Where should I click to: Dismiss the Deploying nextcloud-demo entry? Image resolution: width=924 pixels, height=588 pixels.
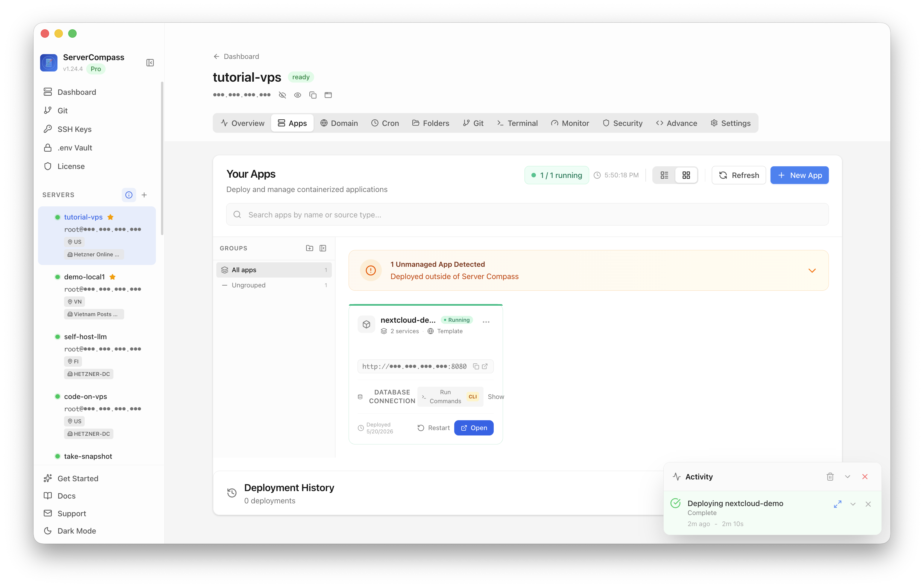(868, 504)
